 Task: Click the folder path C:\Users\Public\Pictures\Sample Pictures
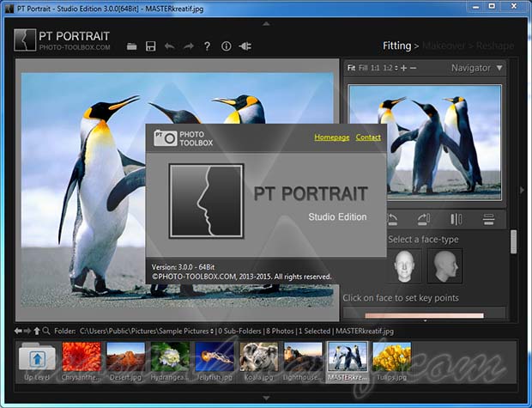[x=144, y=331]
